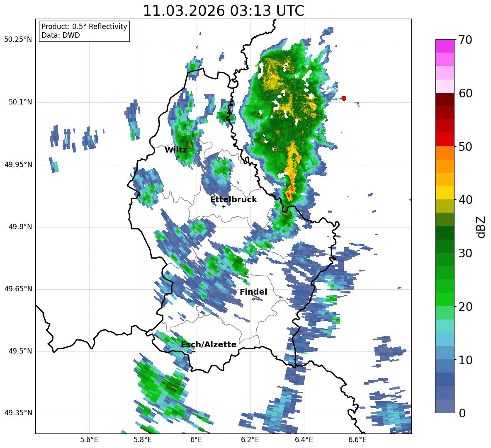Click the 49.5°N latitude label
This screenshot has height=448, width=491.
click(x=20, y=351)
